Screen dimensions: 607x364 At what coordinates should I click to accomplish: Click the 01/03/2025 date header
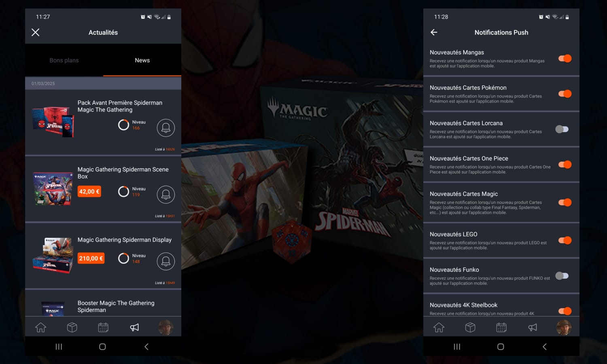pos(43,83)
